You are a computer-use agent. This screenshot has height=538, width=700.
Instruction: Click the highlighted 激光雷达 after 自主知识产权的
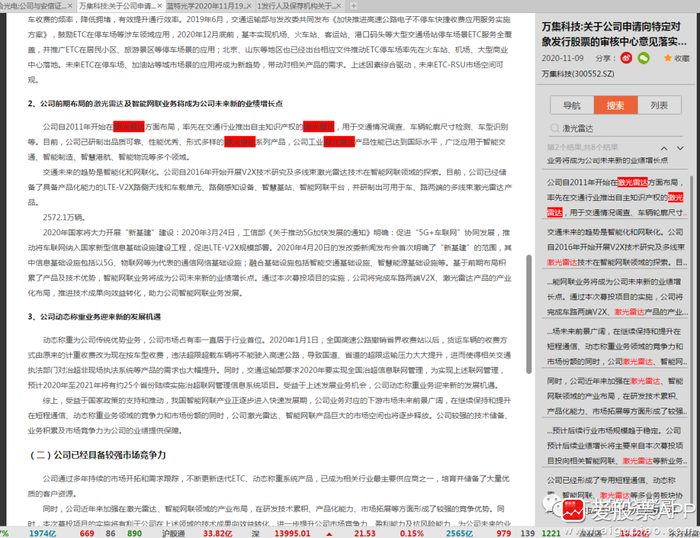[318, 127]
